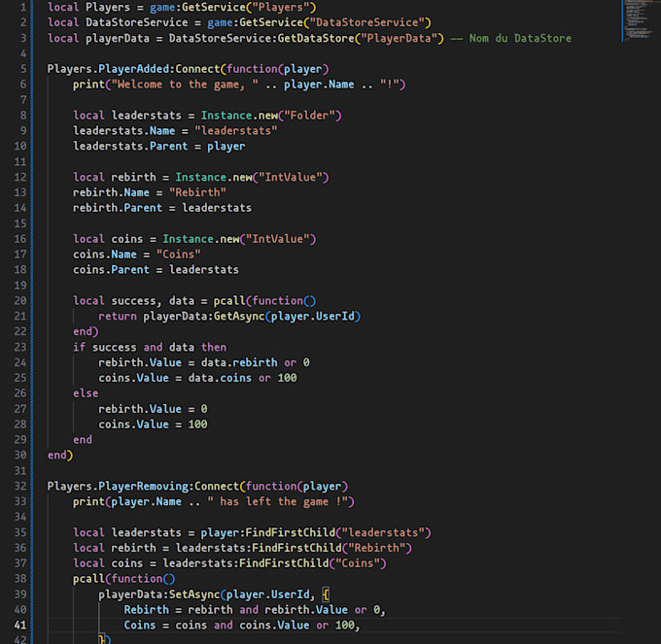The height and width of the screenshot is (644, 661).
Task: Click the code minimap preview
Action: click(x=638, y=19)
